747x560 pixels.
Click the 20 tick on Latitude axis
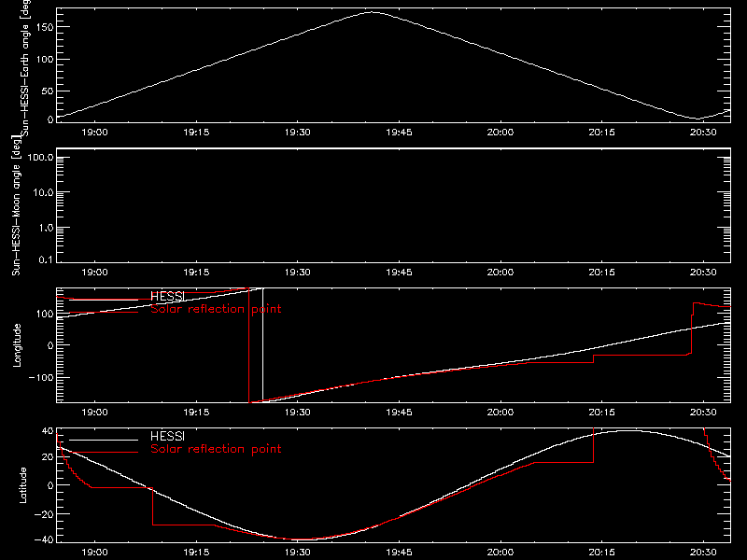pos(49,457)
